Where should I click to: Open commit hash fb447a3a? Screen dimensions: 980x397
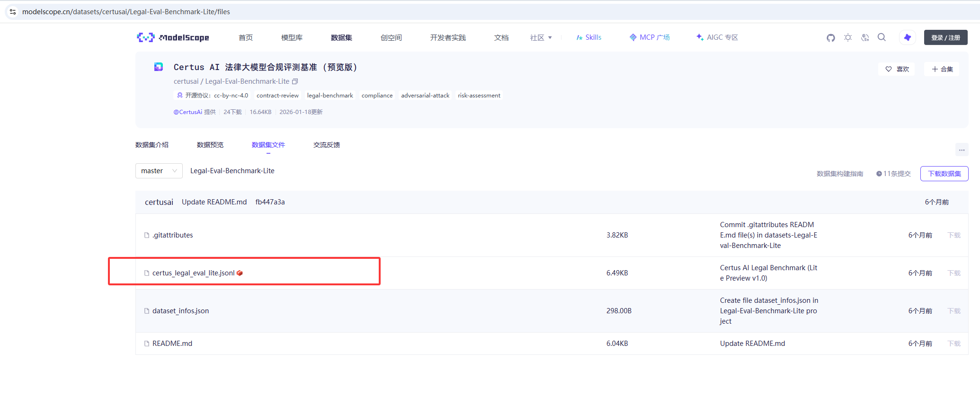[x=270, y=202]
